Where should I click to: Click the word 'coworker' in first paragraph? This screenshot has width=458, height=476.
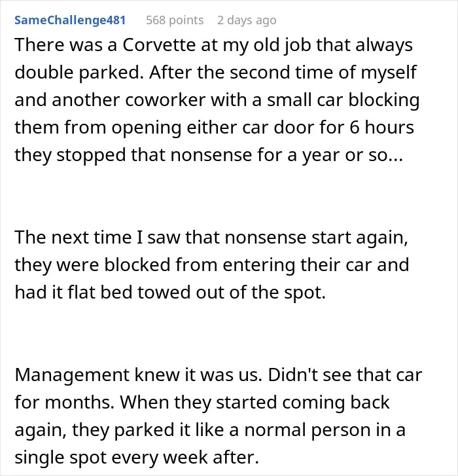click(165, 100)
